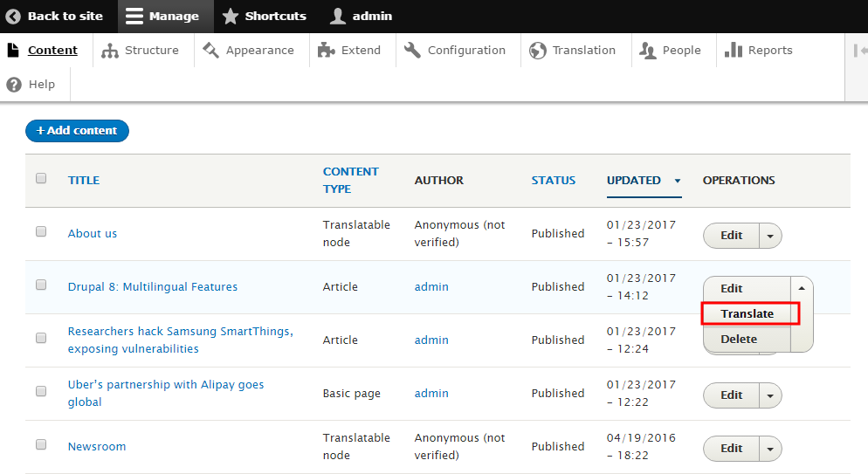Click the Help toolbar label
Viewport: 868px width, 474px height.
(x=42, y=85)
